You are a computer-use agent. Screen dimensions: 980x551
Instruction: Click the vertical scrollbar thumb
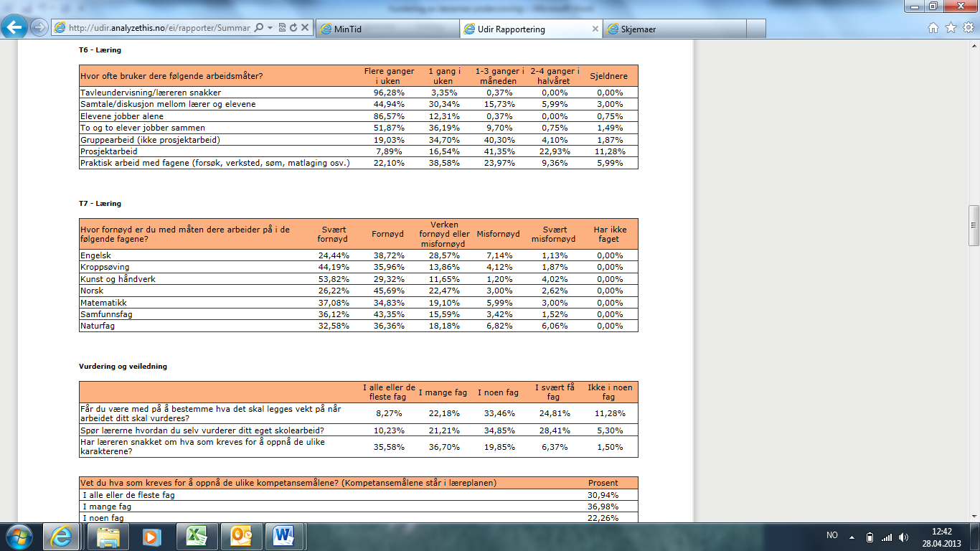click(x=974, y=226)
